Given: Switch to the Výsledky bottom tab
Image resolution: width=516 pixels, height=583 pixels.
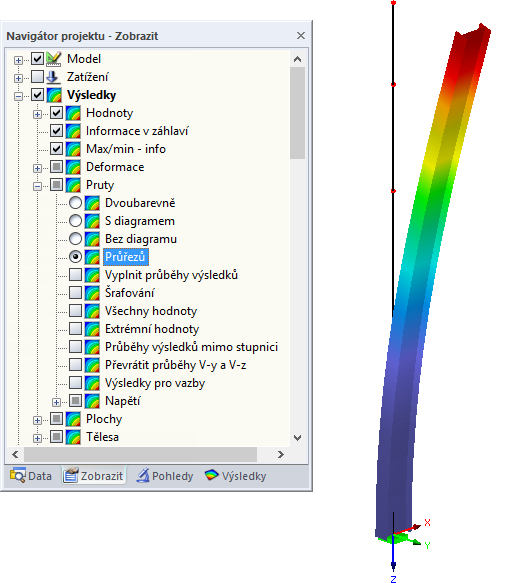Looking at the screenshot, I should [236, 476].
